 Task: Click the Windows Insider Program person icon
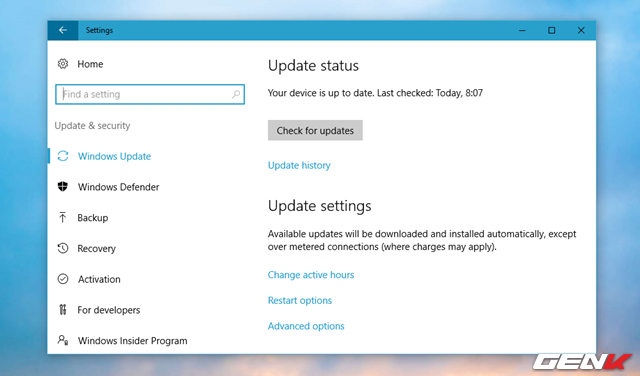pos(63,340)
